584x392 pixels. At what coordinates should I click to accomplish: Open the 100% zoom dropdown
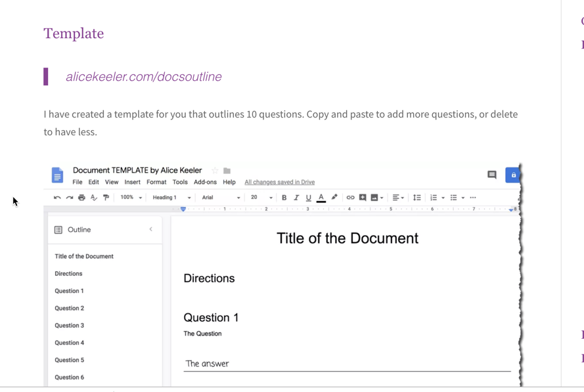(x=131, y=198)
